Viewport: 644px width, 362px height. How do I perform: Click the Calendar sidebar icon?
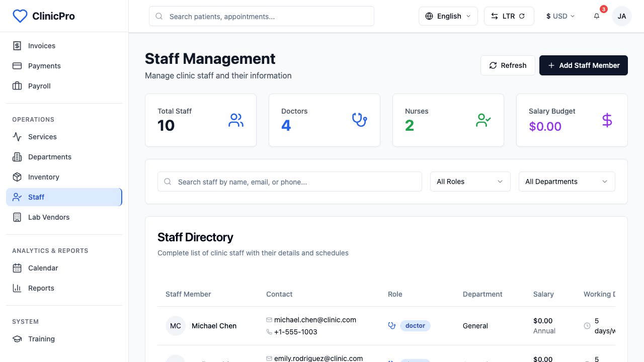pyautogui.click(x=17, y=268)
